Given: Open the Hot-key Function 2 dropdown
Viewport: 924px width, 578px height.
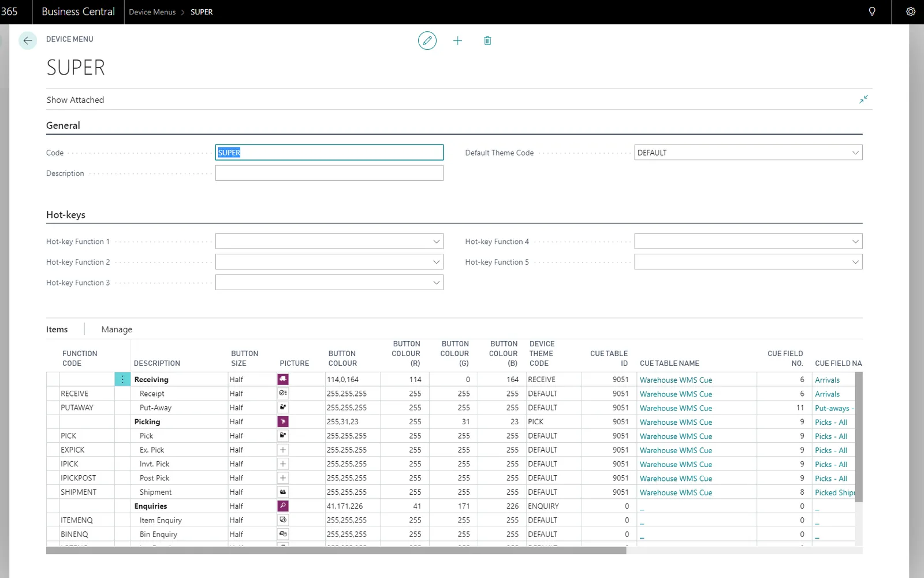Looking at the screenshot, I should click(x=437, y=262).
